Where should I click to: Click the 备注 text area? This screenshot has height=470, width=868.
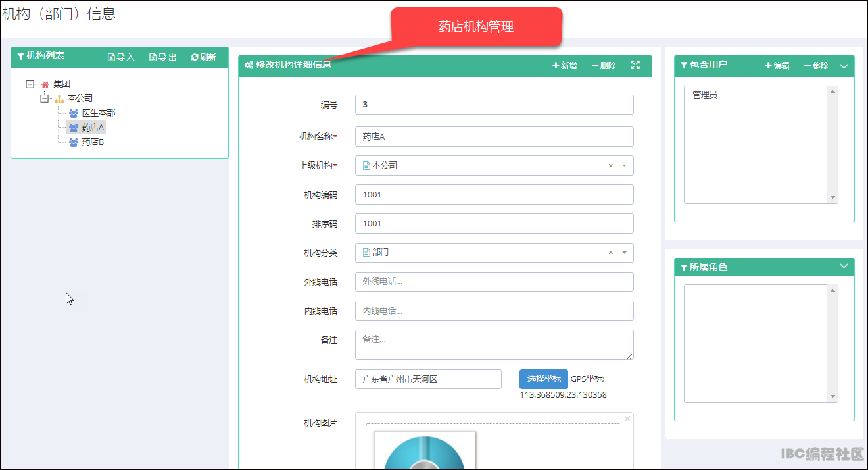point(494,345)
